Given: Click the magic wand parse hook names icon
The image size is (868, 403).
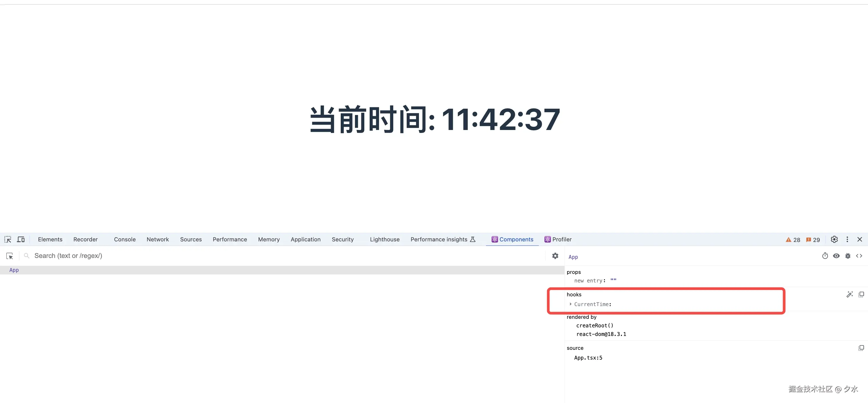Looking at the screenshot, I should point(849,294).
